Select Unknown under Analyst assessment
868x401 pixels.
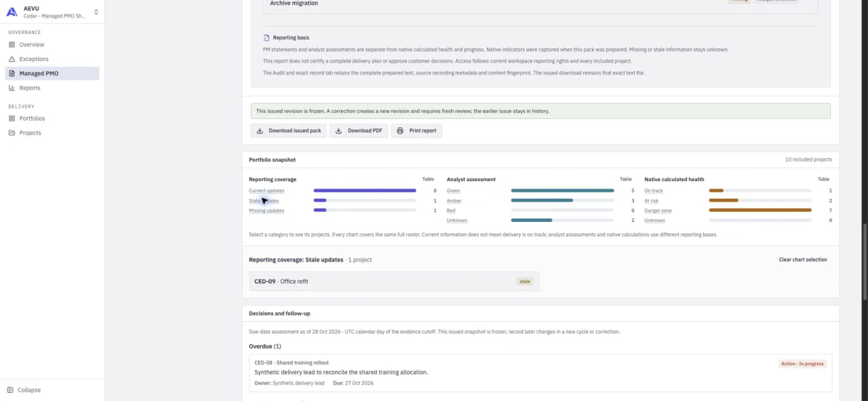point(457,221)
